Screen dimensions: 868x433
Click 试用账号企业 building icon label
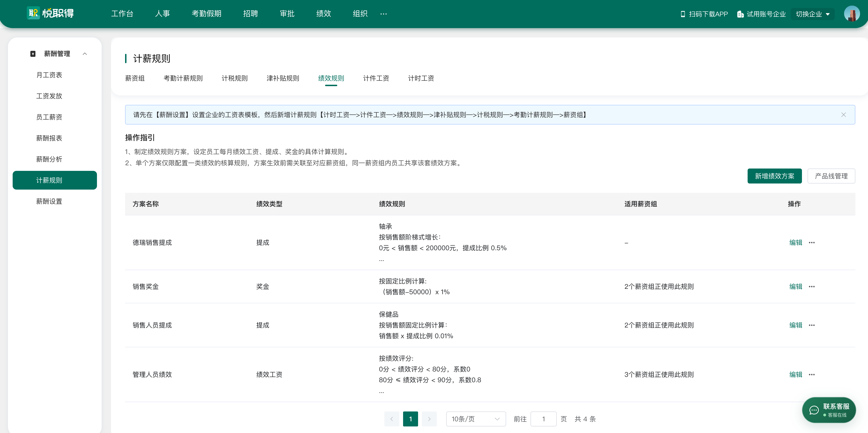click(x=761, y=14)
